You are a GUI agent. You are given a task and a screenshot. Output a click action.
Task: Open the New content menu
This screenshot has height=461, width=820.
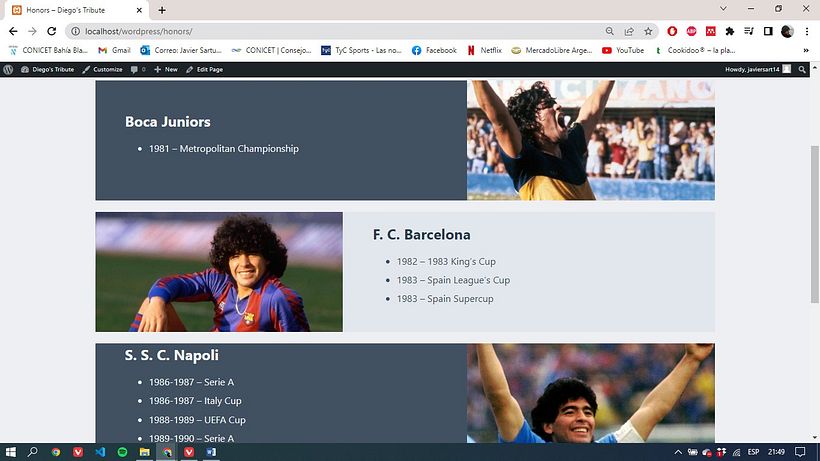tap(166, 69)
